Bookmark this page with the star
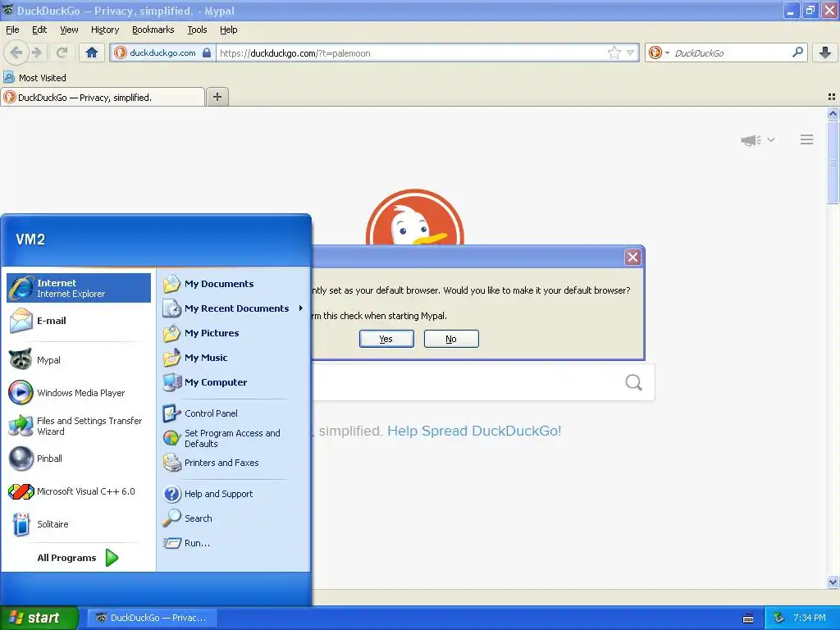 [x=614, y=52]
